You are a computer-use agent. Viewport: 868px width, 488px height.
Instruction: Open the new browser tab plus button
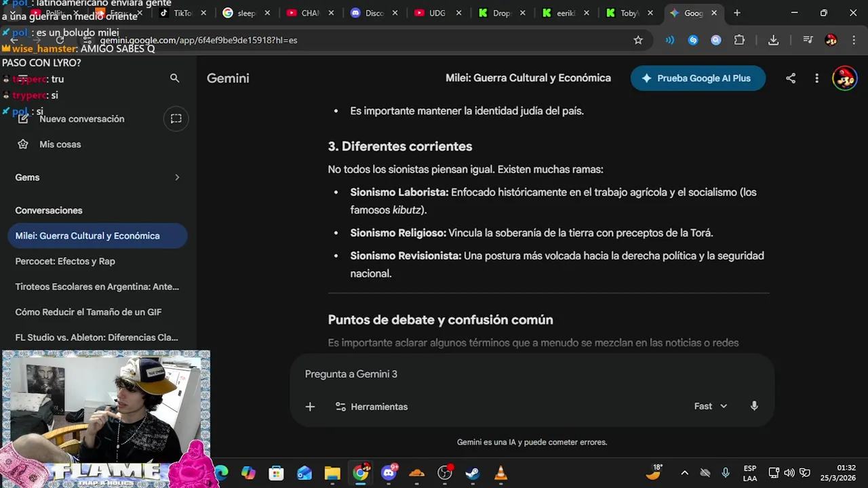737,13
